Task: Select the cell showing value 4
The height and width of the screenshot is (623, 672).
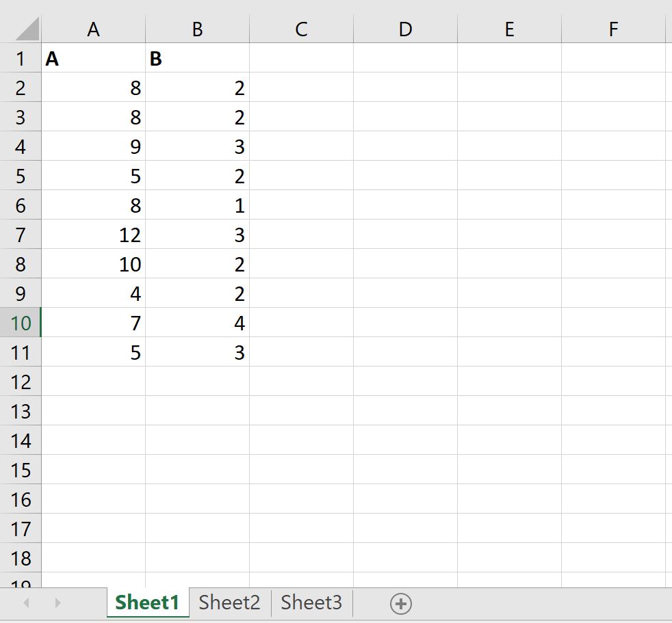Action: [x=93, y=293]
